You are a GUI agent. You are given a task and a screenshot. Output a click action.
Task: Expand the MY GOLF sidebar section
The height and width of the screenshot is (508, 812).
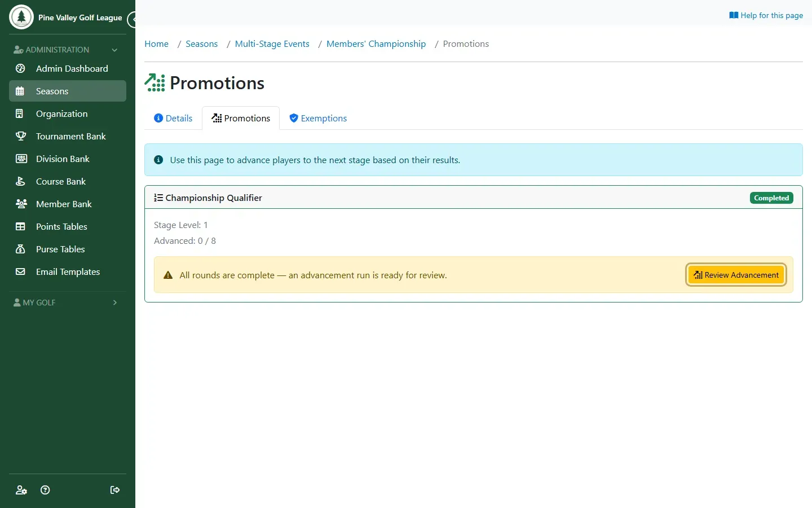pyautogui.click(x=68, y=303)
